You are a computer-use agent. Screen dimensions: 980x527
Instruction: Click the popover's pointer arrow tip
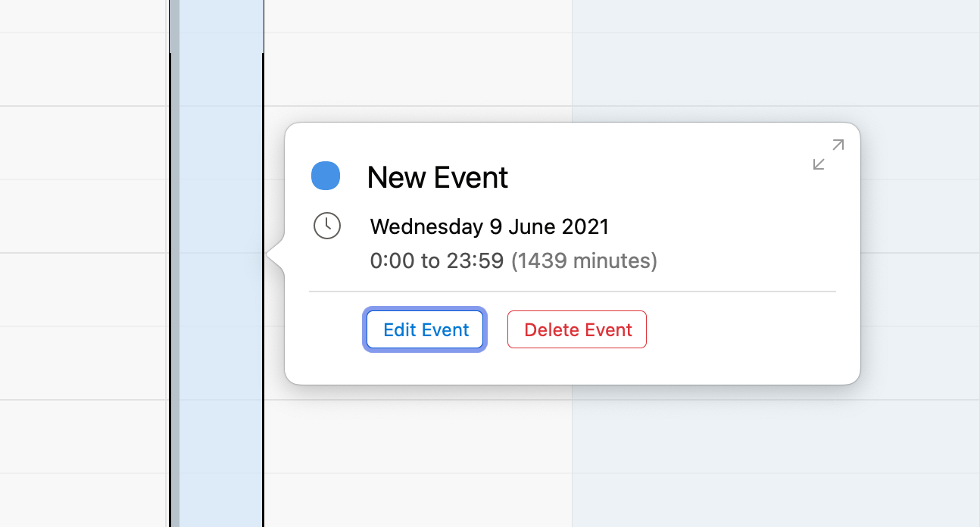point(270,256)
